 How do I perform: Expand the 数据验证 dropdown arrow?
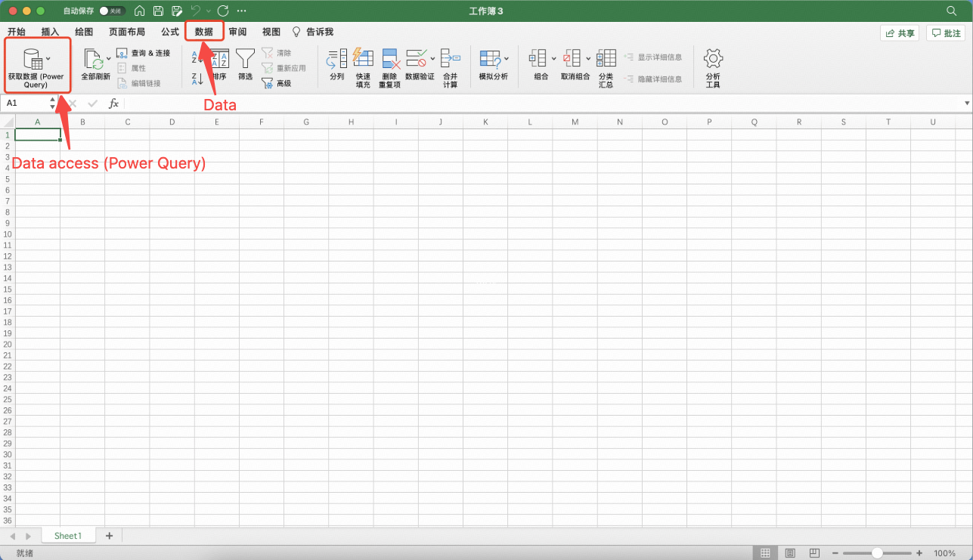[432, 58]
